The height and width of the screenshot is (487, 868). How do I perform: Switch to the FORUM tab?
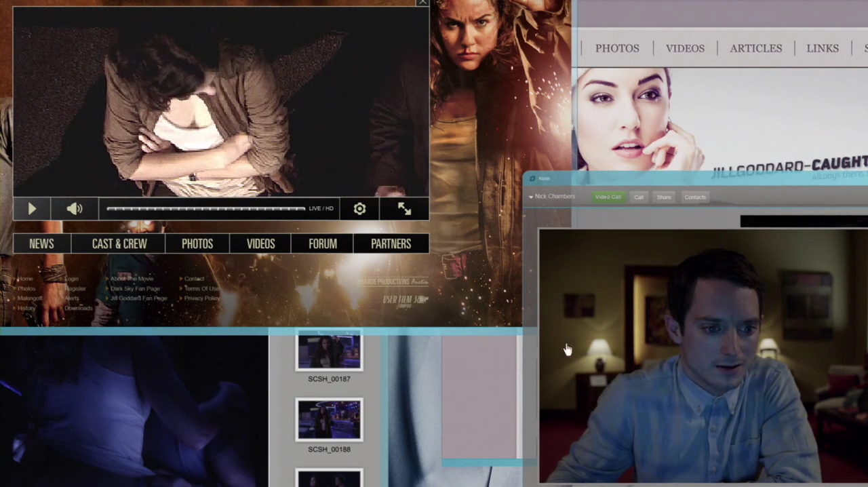(323, 243)
